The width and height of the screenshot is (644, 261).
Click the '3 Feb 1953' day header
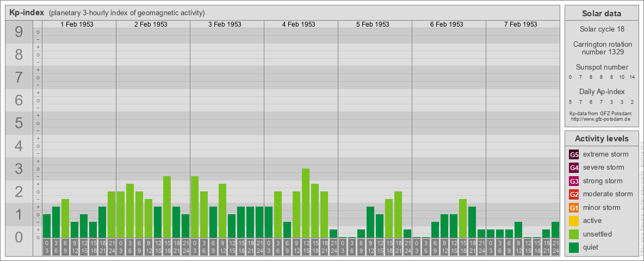225,24
